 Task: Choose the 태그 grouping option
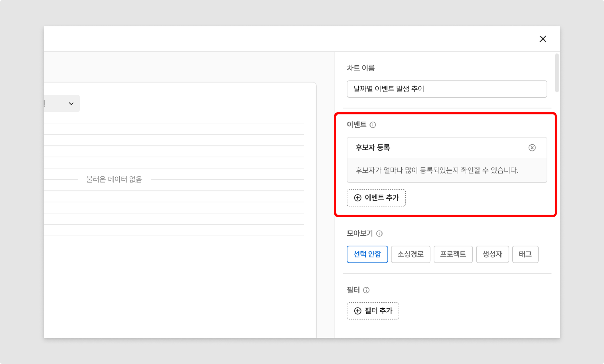[525, 254]
